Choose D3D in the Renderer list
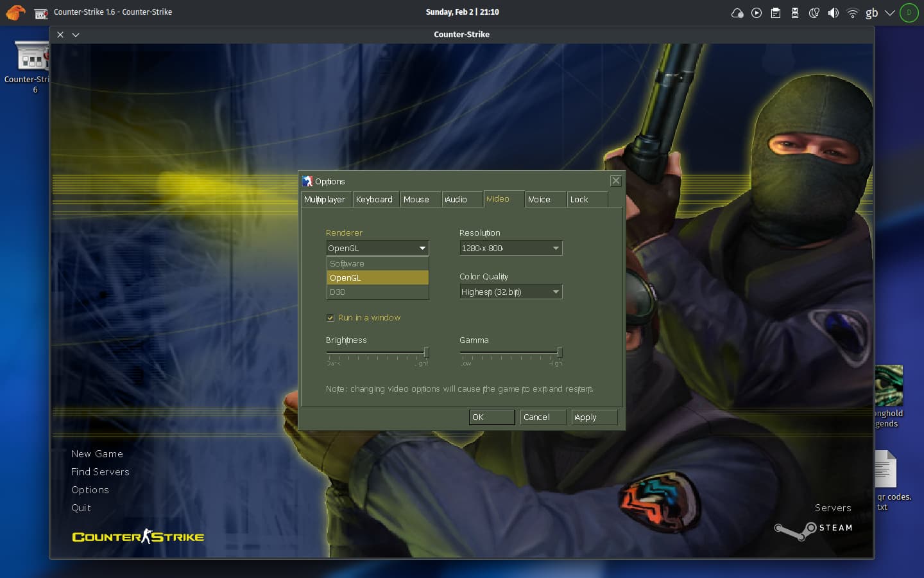 point(377,292)
